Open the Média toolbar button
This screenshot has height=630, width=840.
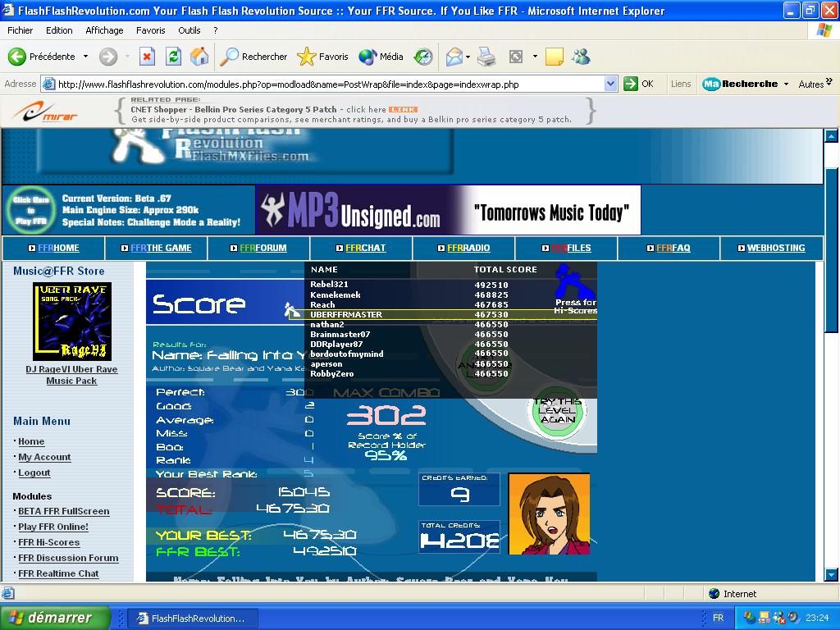point(381,57)
